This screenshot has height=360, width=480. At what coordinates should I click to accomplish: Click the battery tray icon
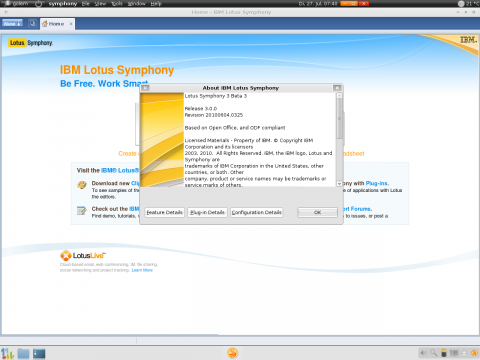(x=444, y=353)
